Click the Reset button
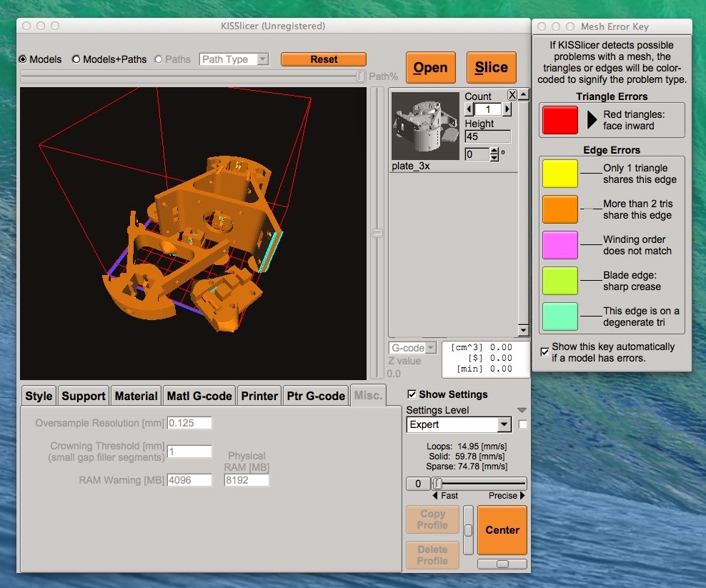The width and height of the screenshot is (706, 588). click(x=324, y=59)
